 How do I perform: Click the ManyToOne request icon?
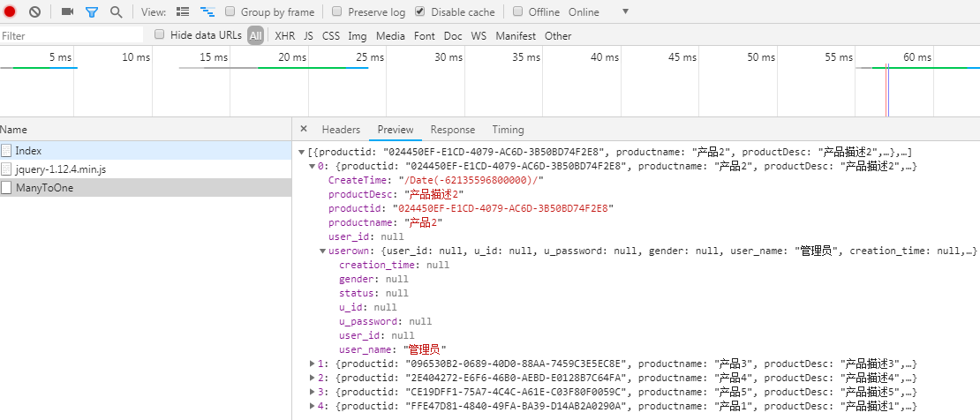tap(6, 187)
